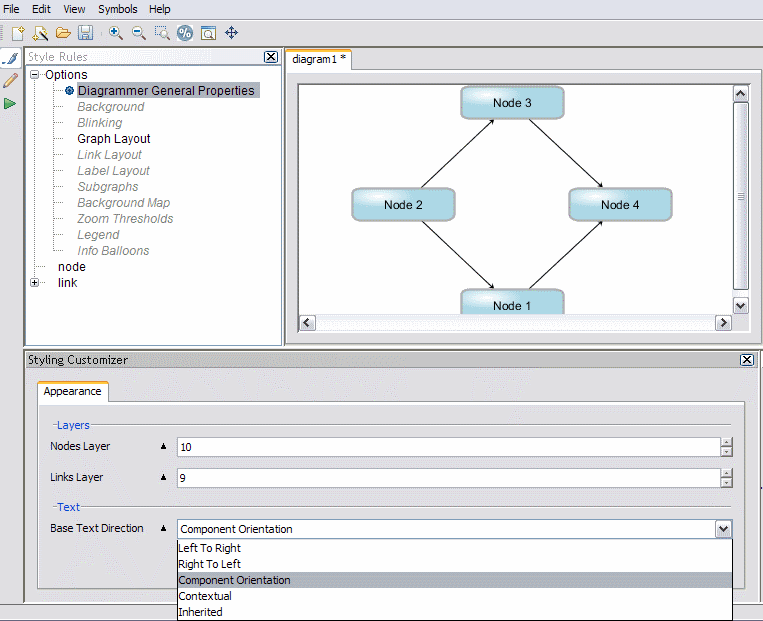The image size is (763, 621).
Task: Expand the link tree node
Action: pos(35,283)
